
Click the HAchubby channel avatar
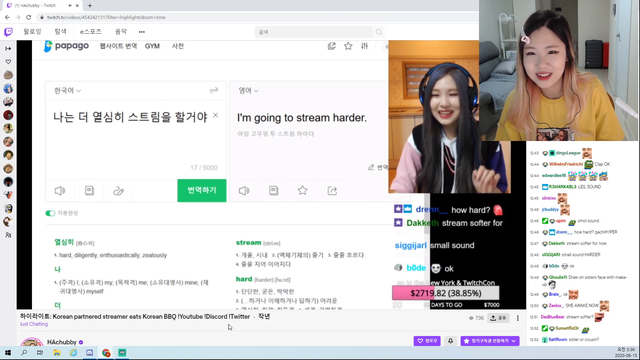coord(32,342)
